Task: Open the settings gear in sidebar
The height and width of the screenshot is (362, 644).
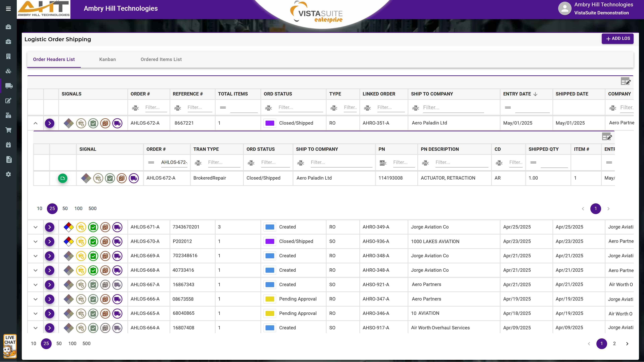Action: click(x=9, y=174)
